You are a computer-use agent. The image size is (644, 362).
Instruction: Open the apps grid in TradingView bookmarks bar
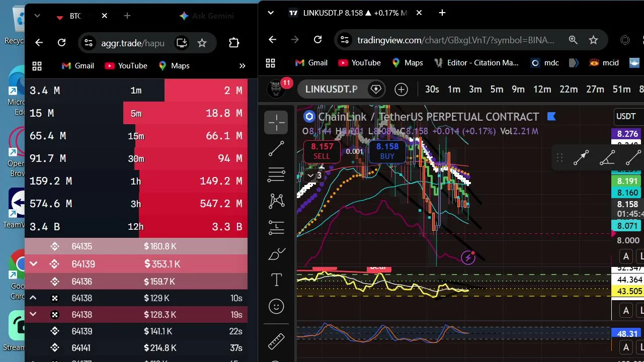[271, 63]
